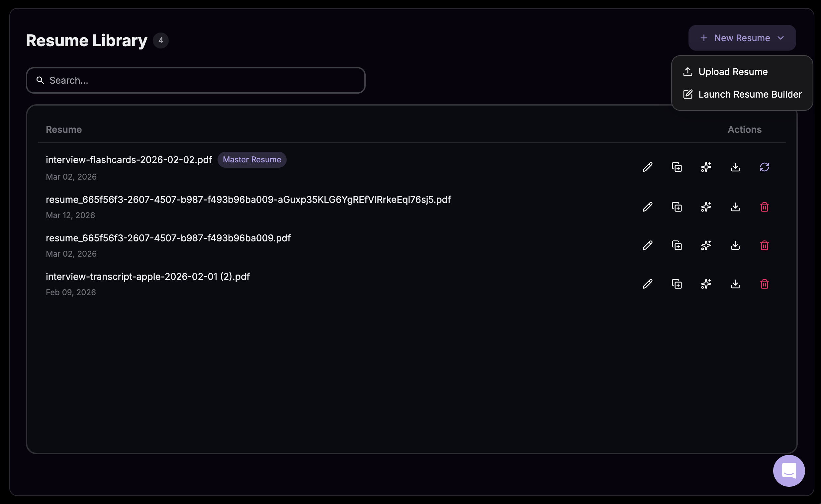Edit the Master Resume with pencil icon
Screen dimensions: 821x504
pyautogui.click(x=647, y=167)
